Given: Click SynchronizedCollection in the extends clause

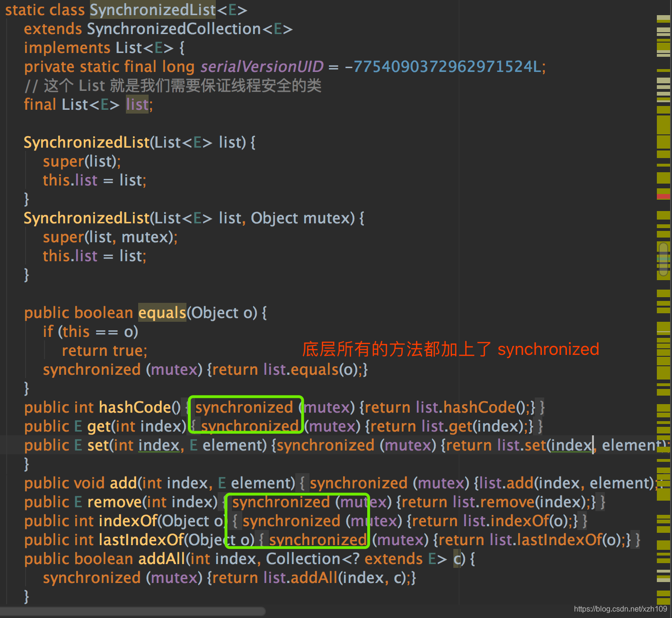Looking at the screenshot, I should pos(174,29).
